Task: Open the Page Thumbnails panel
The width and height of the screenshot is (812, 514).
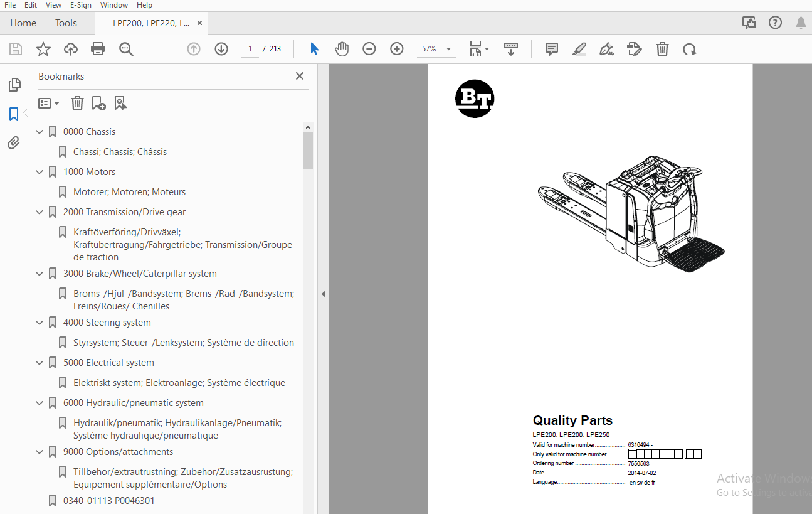Action: point(14,85)
